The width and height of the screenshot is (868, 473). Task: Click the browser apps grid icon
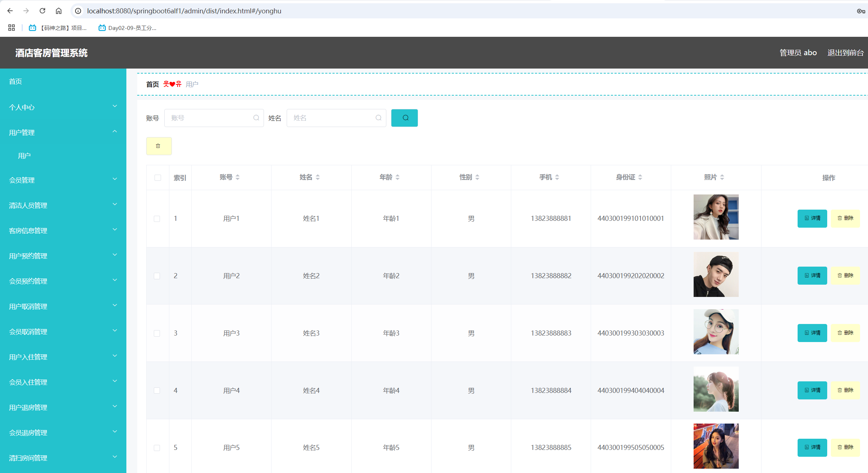pyautogui.click(x=12, y=28)
